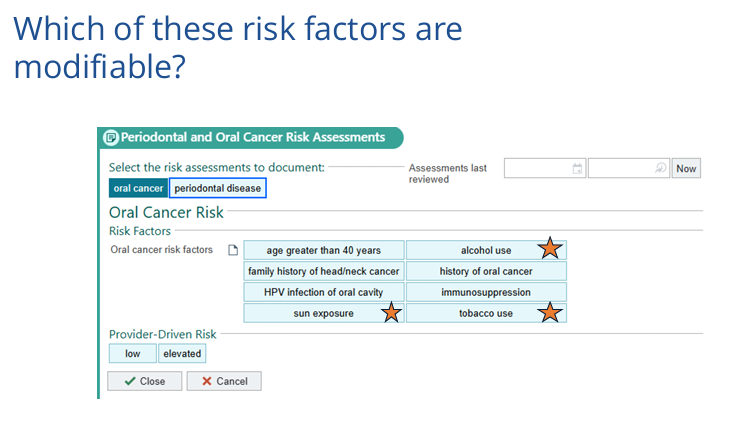Click the Periodontal and Oral Cancer header icon
Image resolution: width=737 pixels, height=428 pixels.
coord(111,138)
